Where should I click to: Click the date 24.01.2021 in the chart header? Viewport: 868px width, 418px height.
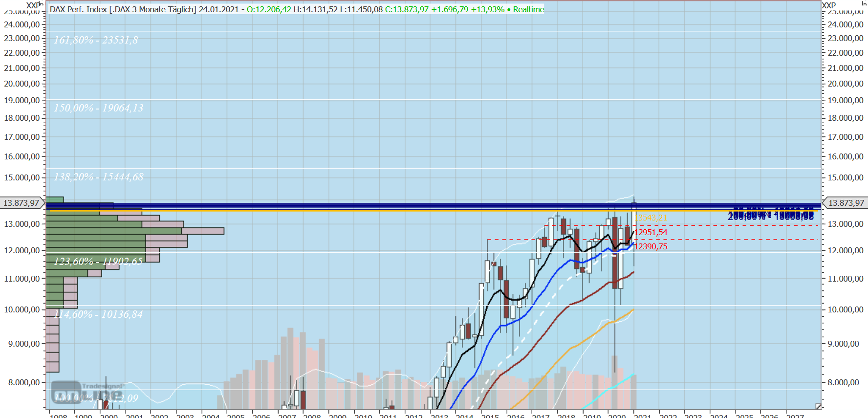pos(218,9)
